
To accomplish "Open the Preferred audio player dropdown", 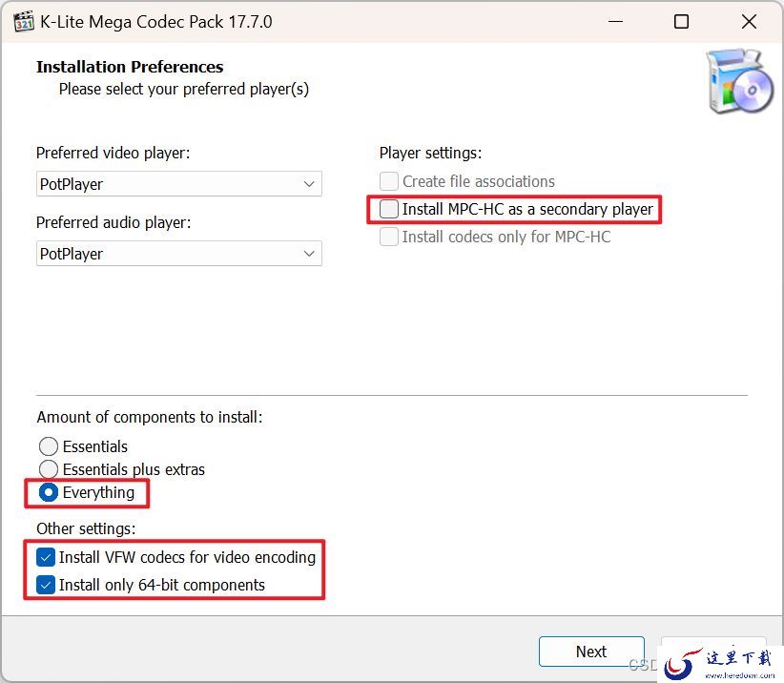I will (179, 254).
